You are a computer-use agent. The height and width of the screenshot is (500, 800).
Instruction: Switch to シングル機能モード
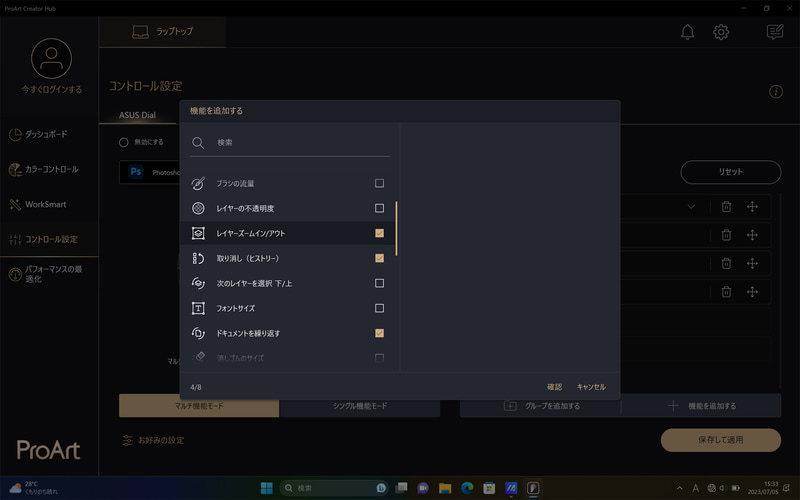point(360,406)
